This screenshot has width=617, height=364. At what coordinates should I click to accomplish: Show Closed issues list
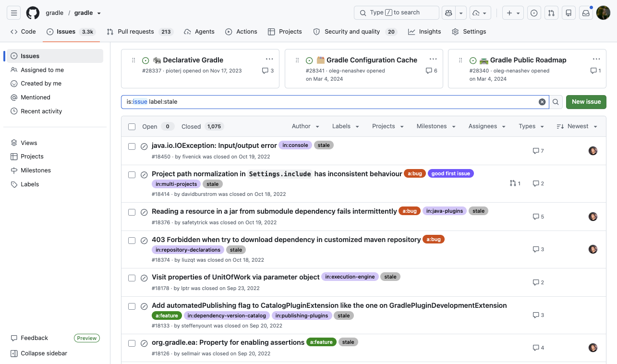tap(203, 127)
